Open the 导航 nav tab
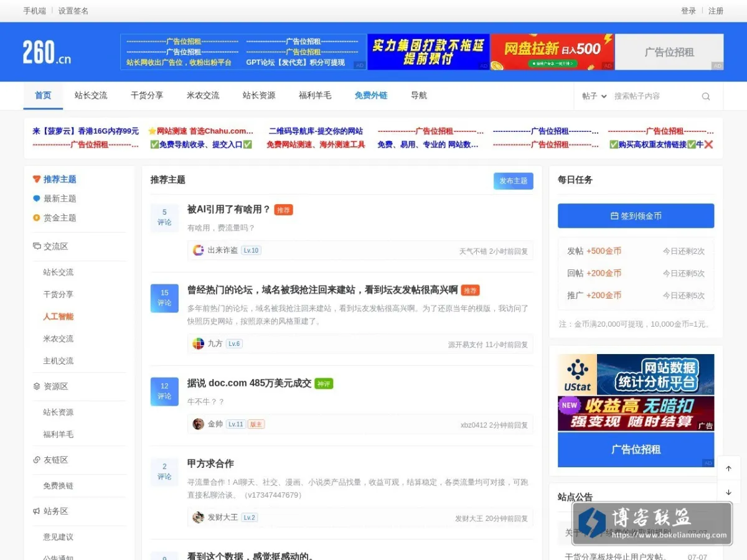 [419, 95]
